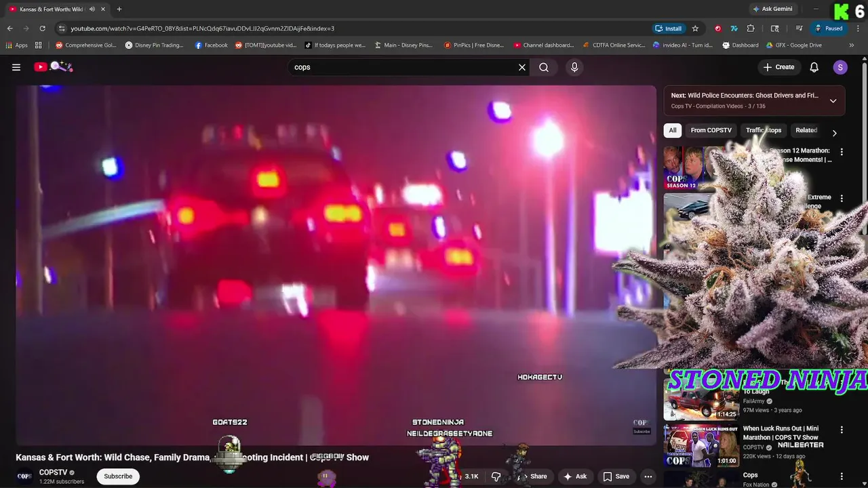868x488 pixels.
Task: Open the COPSTV channel avatar
Action: point(24,476)
